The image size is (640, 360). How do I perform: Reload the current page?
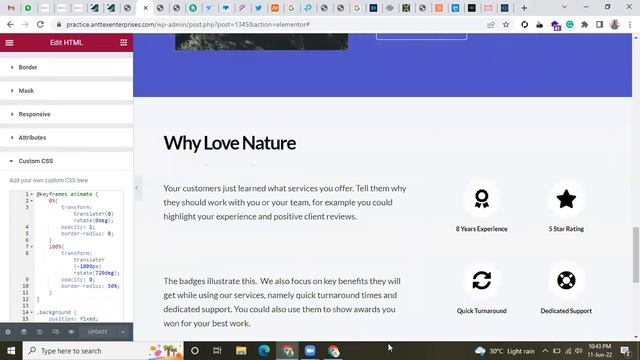(x=40, y=24)
